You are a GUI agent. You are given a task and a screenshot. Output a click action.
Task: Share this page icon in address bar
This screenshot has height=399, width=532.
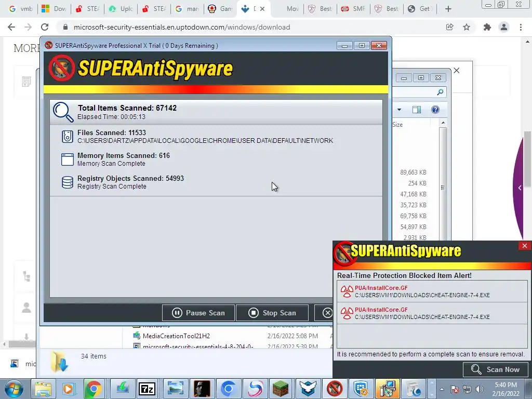450,27
